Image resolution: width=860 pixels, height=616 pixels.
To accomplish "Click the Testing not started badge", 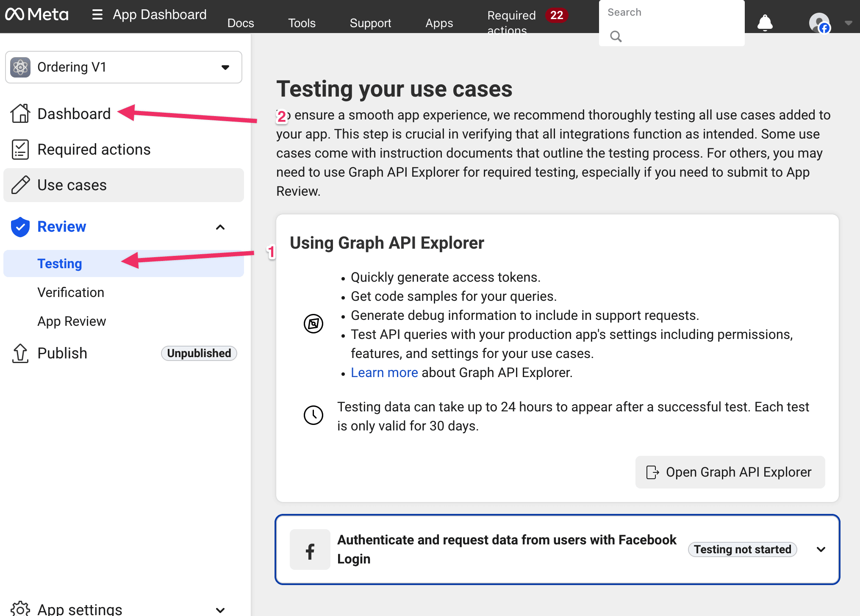I will pyautogui.click(x=743, y=549).
